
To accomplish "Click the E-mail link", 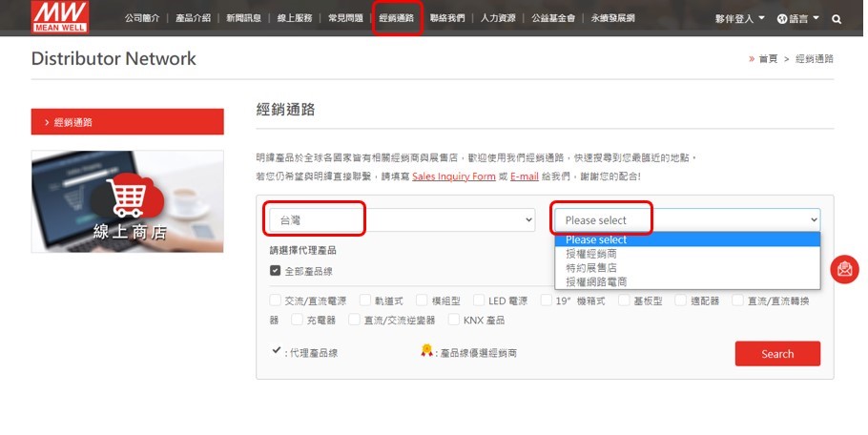I will click(x=525, y=176).
